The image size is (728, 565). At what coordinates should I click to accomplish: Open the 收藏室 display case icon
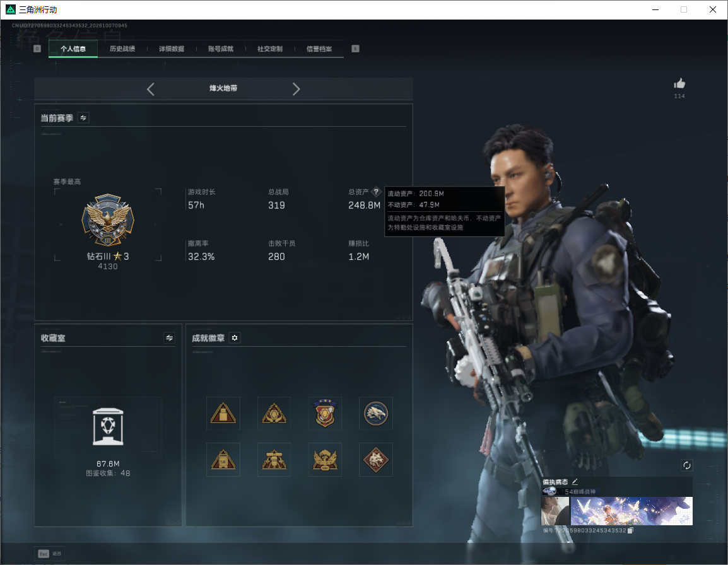108,427
